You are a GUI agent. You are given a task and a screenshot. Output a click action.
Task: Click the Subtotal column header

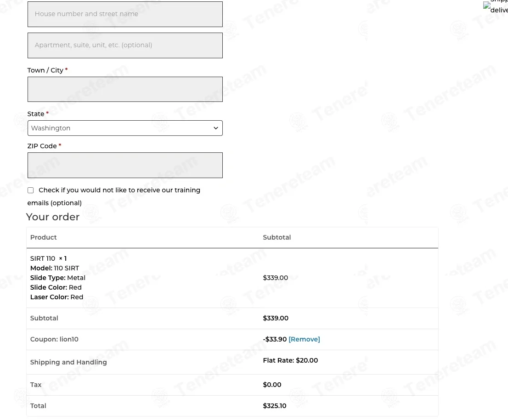277,237
